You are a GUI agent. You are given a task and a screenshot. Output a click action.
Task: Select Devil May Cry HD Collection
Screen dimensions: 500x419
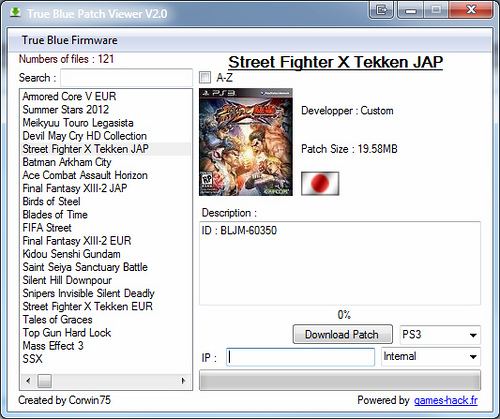click(106, 136)
